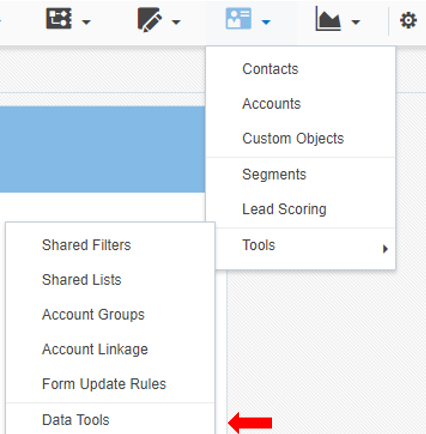Expand the Analytics chart dropdown arrow
The width and height of the screenshot is (426, 434).
tap(356, 22)
